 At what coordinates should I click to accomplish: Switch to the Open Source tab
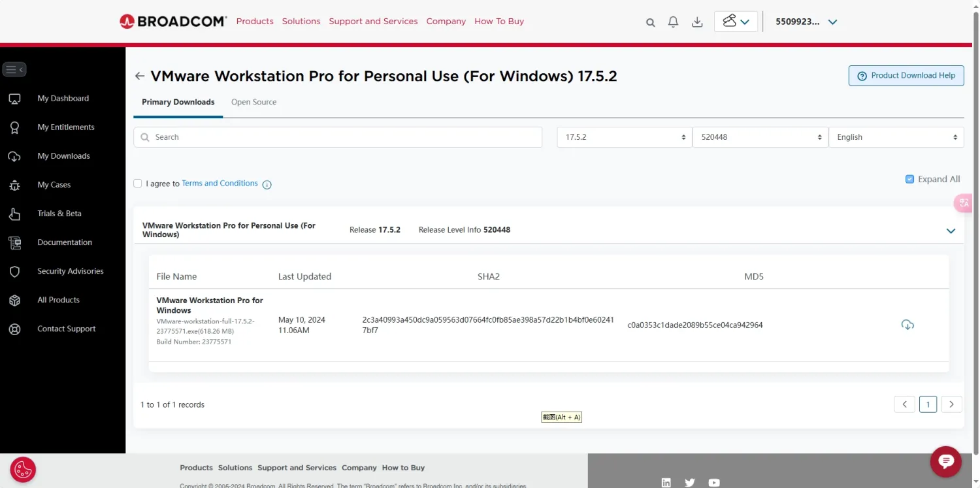(x=253, y=102)
